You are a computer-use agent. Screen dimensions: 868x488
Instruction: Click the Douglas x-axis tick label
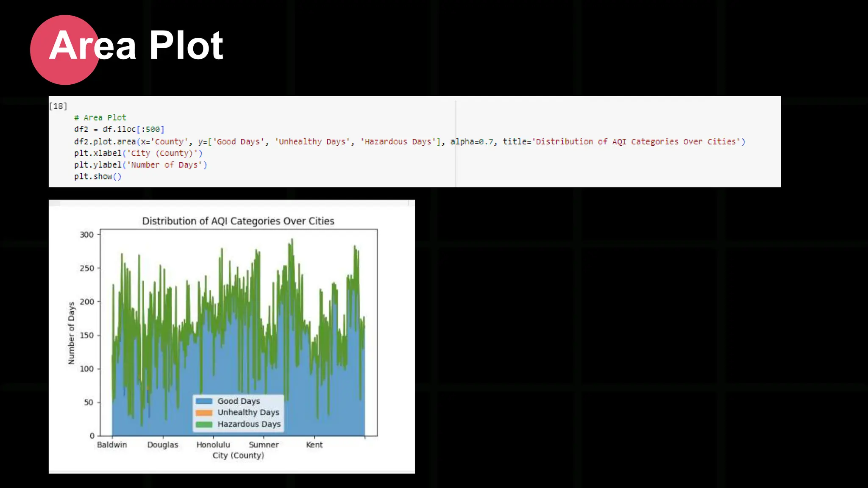point(163,445)
